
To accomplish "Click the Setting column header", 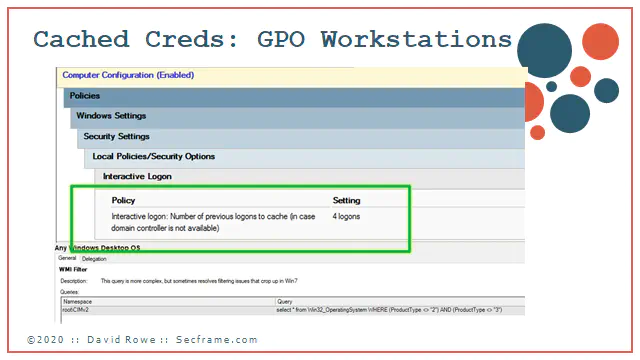I will pyautogui.click(x=347, y=200).
